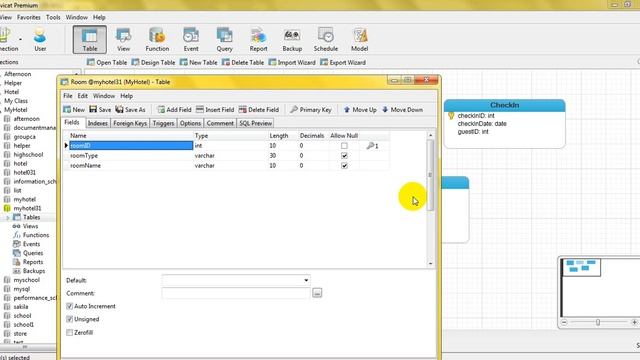
Task: Click the model overview thumbnail
Action: coord(581,268)
